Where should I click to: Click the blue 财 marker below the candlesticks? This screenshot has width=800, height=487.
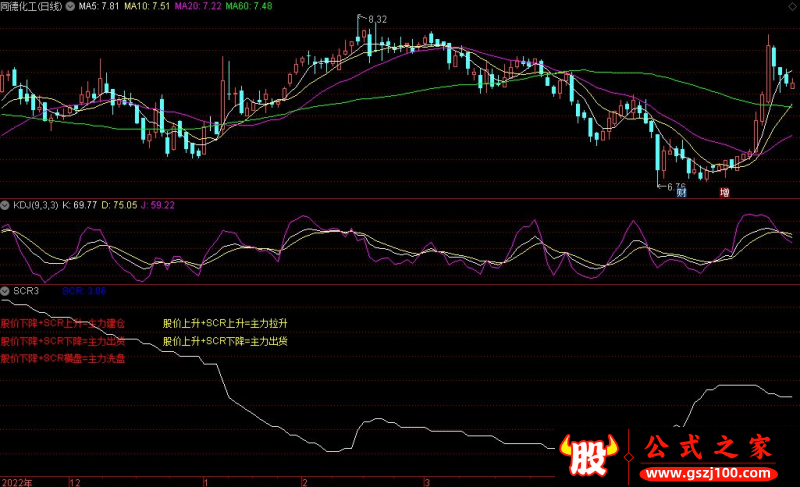pos(681,192)
